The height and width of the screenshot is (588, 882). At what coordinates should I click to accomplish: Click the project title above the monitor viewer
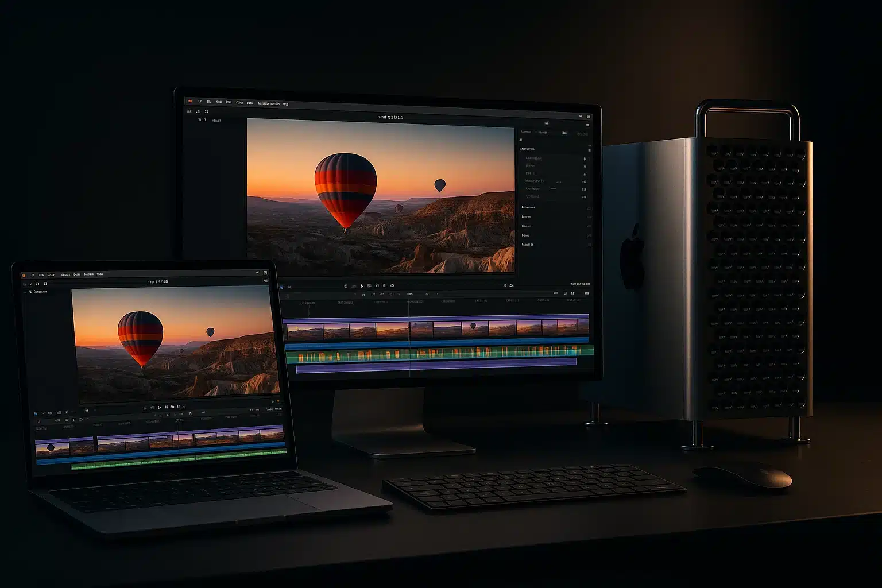click(390, 117)
